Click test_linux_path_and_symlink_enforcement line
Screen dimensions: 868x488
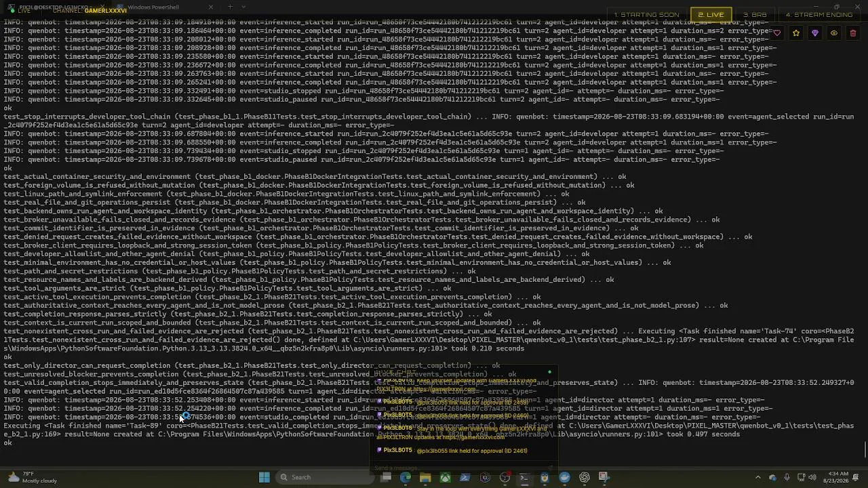(x=286, y=194)
